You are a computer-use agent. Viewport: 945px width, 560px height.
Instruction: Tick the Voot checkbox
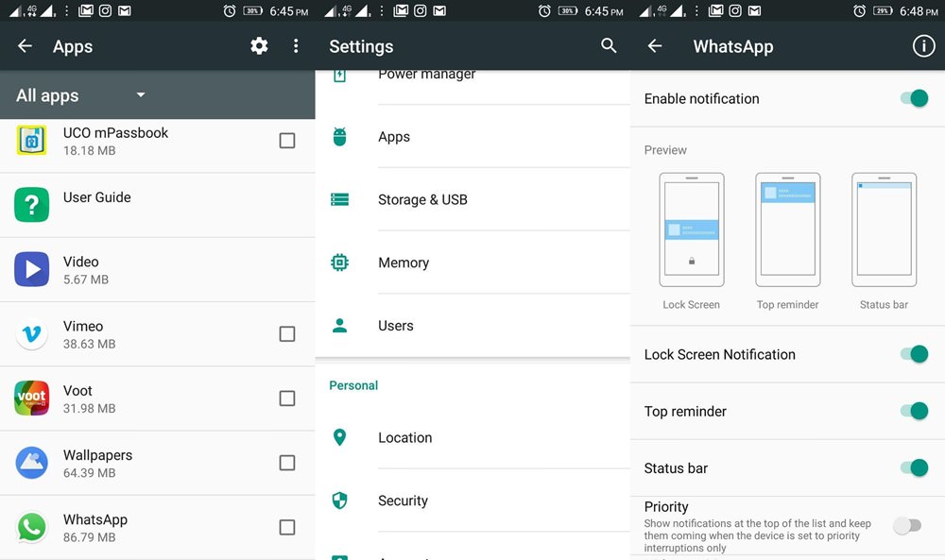287,398
